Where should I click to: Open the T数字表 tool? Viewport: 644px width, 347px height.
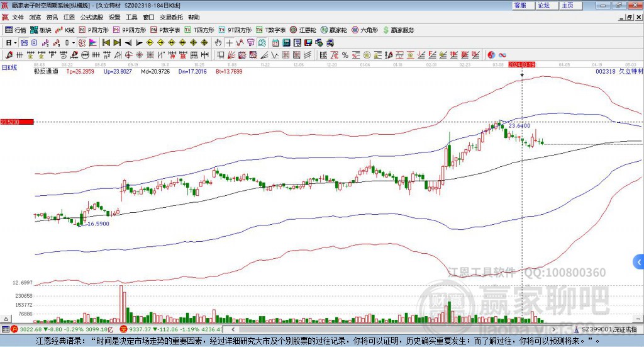[x=270, y=30]
